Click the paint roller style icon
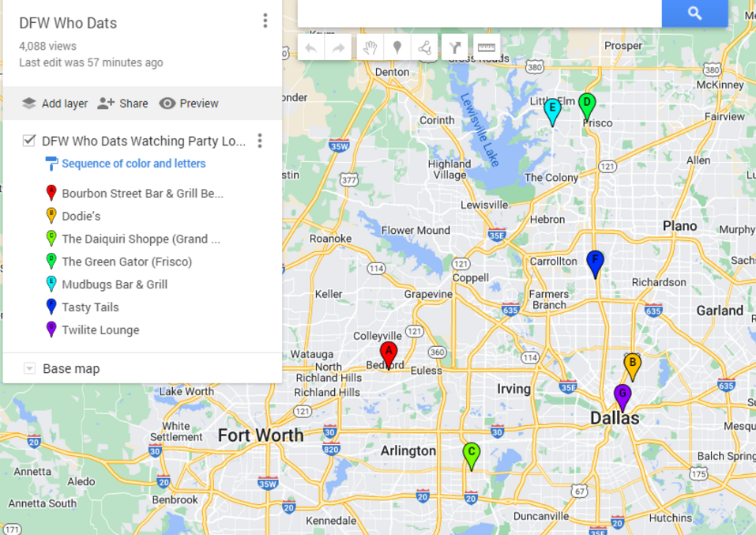The width and height of the screenshot is (756, 535). click(x=51, y=164)
